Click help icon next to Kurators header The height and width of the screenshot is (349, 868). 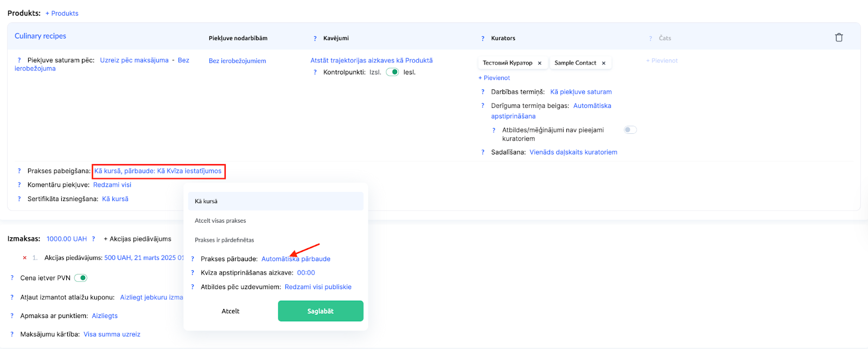click(482, 38)
